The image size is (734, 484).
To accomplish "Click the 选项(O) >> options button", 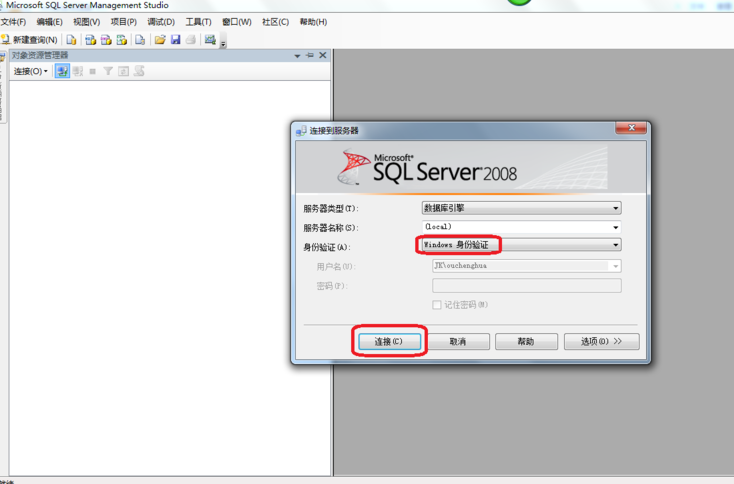I will pyautogui.click(x=601, y=341).
